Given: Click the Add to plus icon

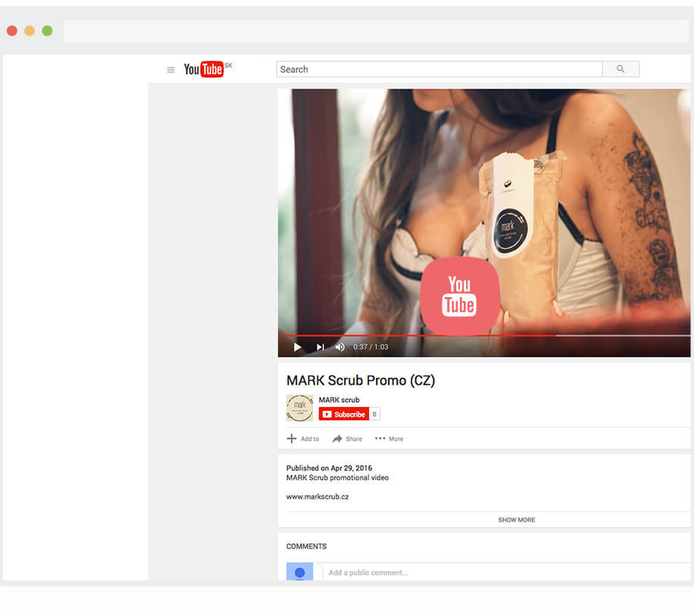Looking at the screenshot, I should (x=292, y=439).
